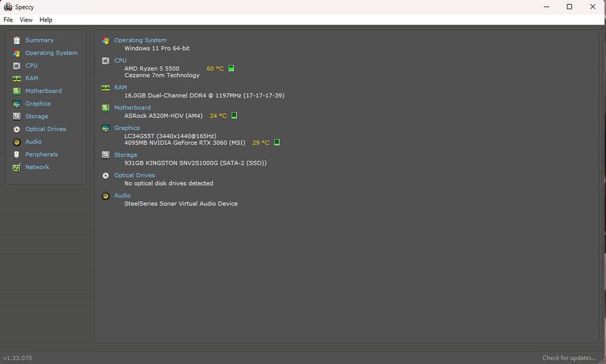Click the RAM icon in summary pane
606x364 pixels.
(105, 88)
